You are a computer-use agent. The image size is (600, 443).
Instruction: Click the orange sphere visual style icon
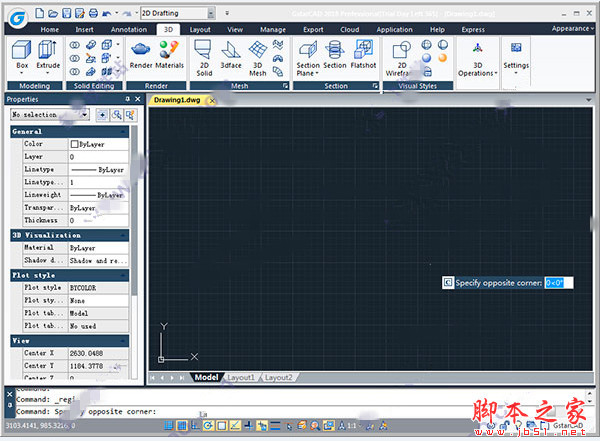(x=443, y=57)
